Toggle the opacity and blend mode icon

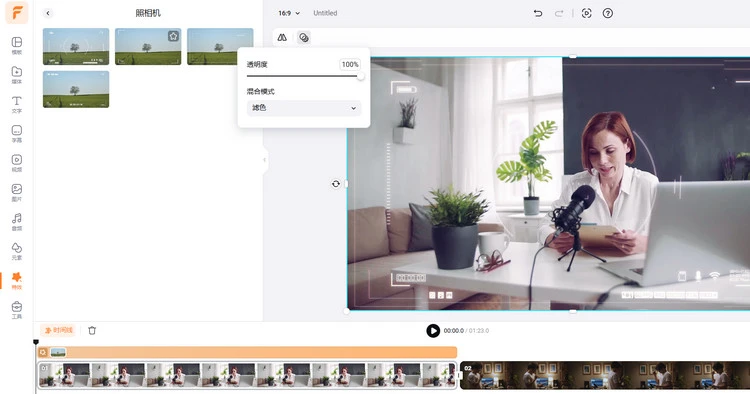(304, 38)
